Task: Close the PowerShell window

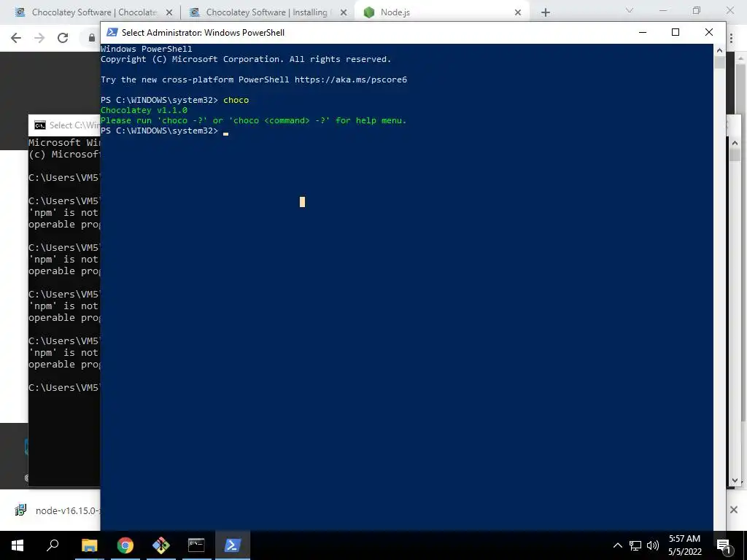Action: [x=709, y=32]
